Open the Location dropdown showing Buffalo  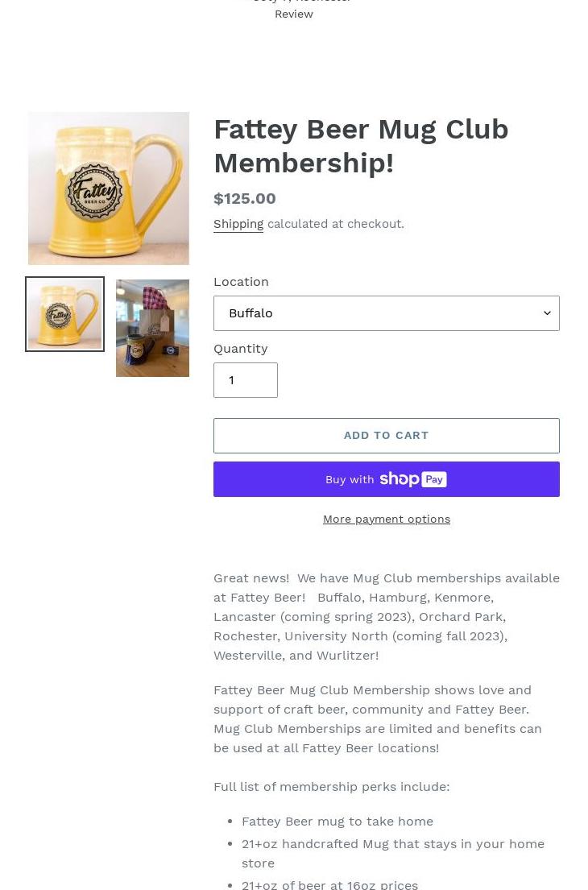click(379, 313)
